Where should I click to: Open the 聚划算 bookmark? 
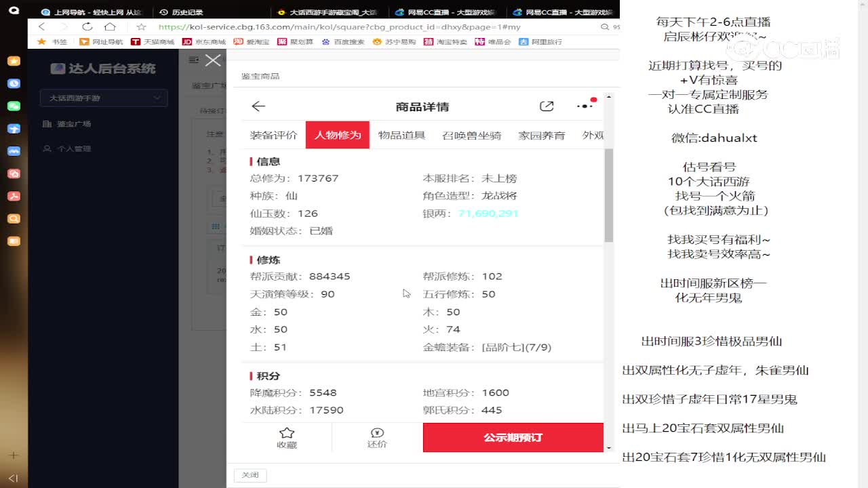coord(296,42)
